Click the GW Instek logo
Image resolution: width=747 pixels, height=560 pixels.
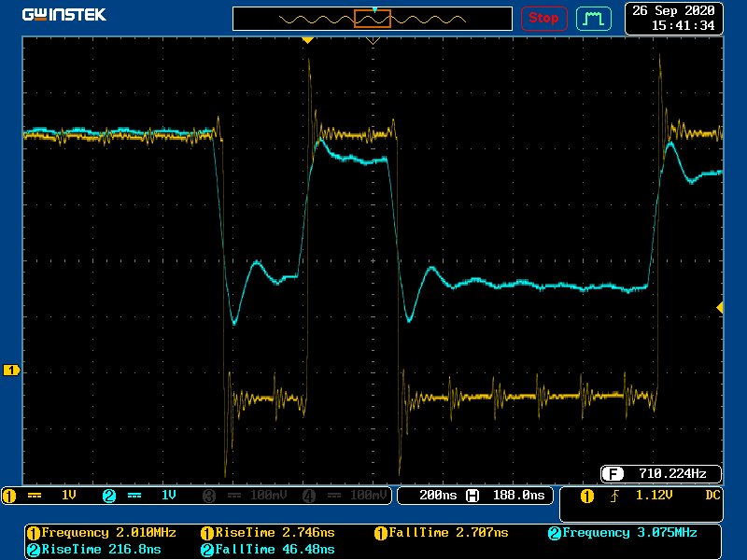64,15
